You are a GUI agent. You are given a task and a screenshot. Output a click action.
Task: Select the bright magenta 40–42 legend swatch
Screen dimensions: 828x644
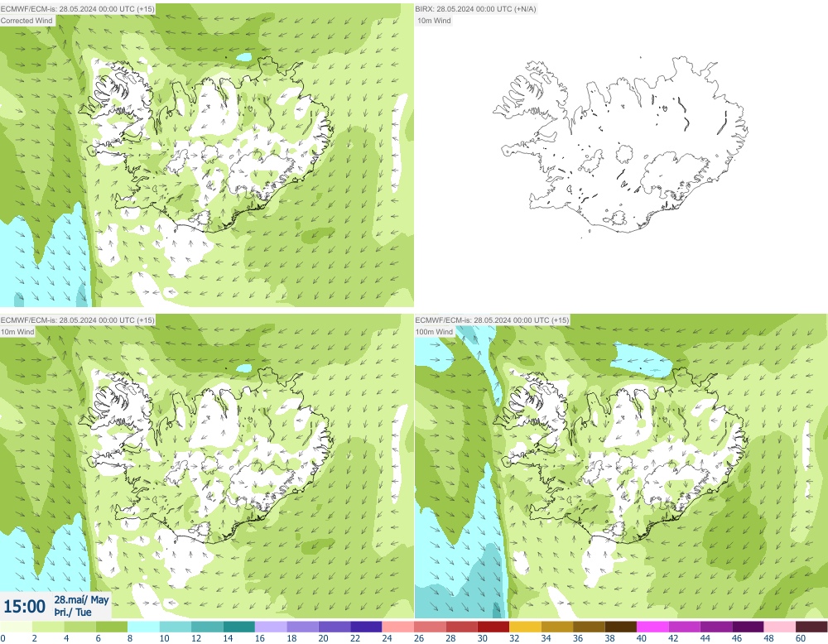(652, 627)
